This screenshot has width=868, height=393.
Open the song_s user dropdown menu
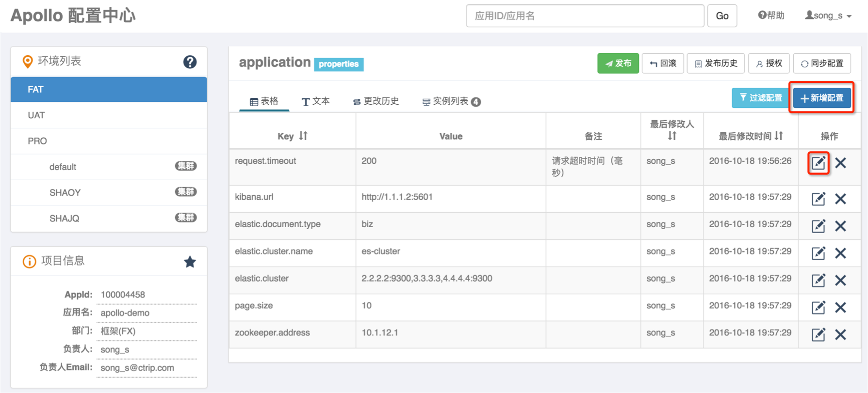pos(828,16)
